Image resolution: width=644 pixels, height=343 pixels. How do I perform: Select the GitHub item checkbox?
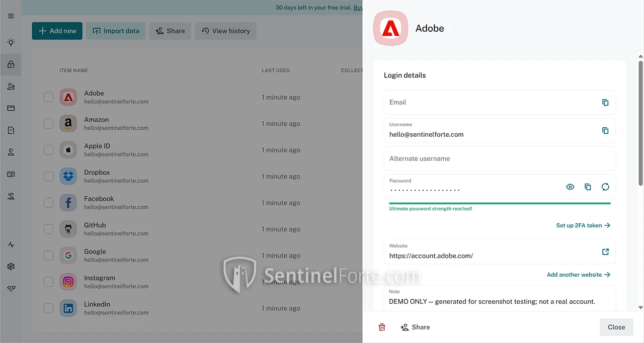coord(48,229)
